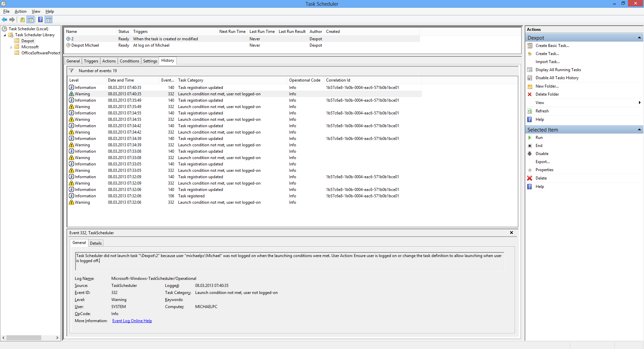Image resolution: width=644 pixels, height=349 pixels.
Task: Select the Display All Running Tasks icon
Action: click(x=530, y=70)
